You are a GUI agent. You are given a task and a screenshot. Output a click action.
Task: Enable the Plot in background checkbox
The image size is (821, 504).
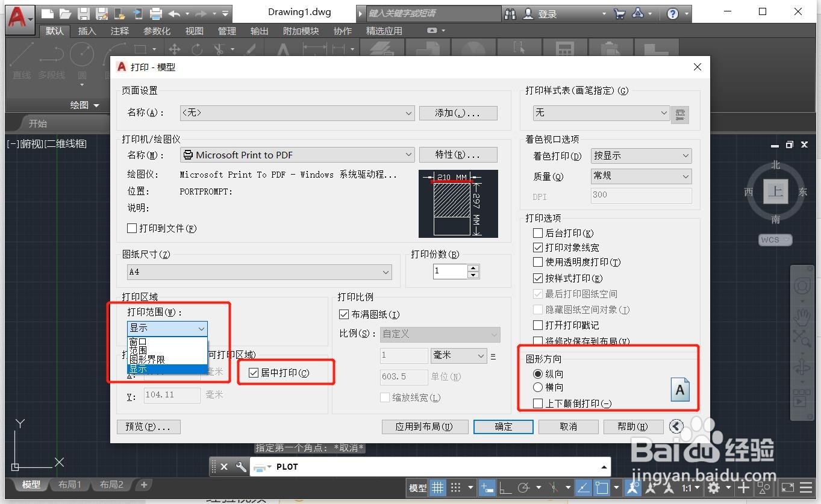pyautogui.click(x=538, y=233)
